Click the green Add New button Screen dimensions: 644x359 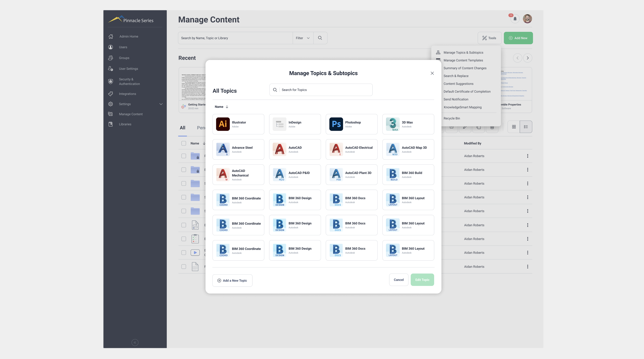(518, 38)
